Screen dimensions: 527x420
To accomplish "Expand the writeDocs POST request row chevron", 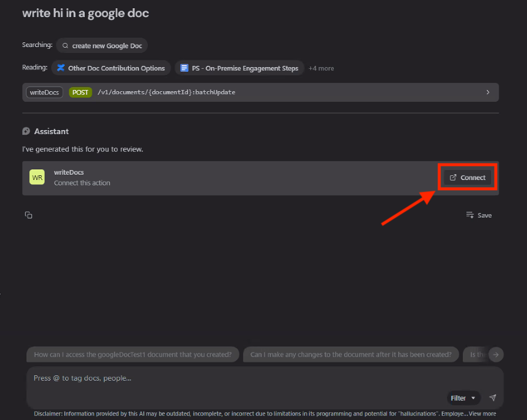I will [488, 92].
